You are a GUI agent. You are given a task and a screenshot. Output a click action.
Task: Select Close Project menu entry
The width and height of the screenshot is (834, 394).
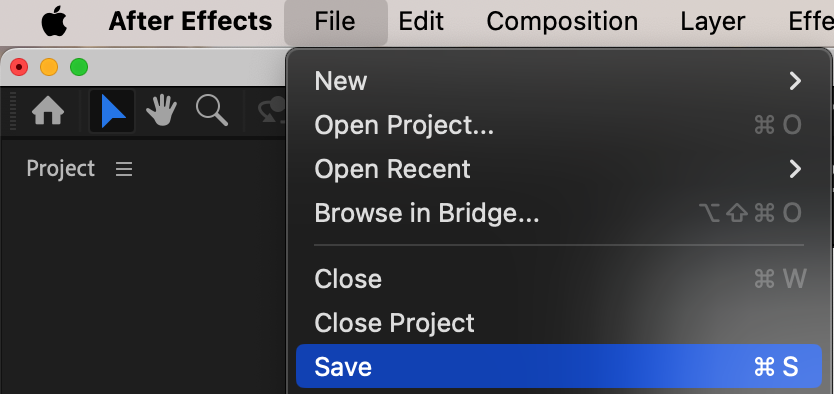[558, 323]
